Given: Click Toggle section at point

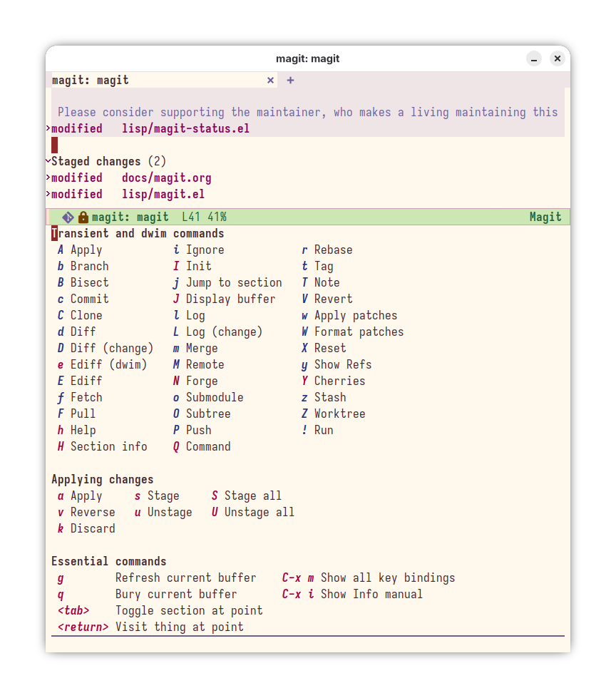Looking at the screenshot, I should [x=160, y=611].
